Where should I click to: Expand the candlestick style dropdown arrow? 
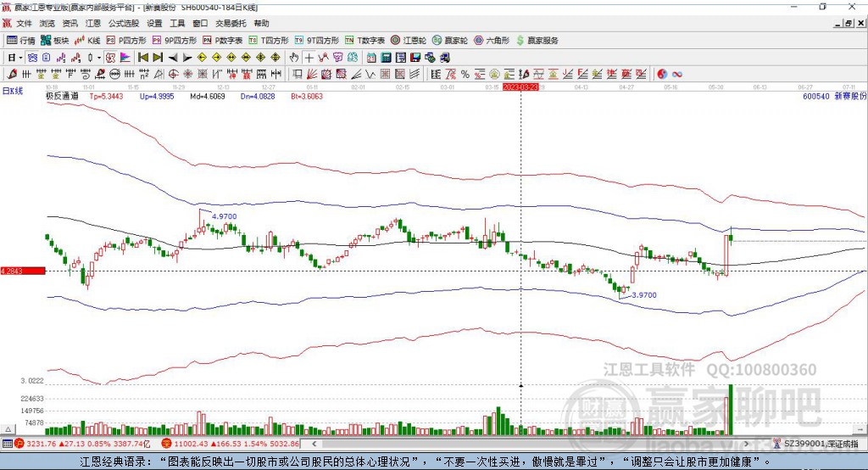99,58
